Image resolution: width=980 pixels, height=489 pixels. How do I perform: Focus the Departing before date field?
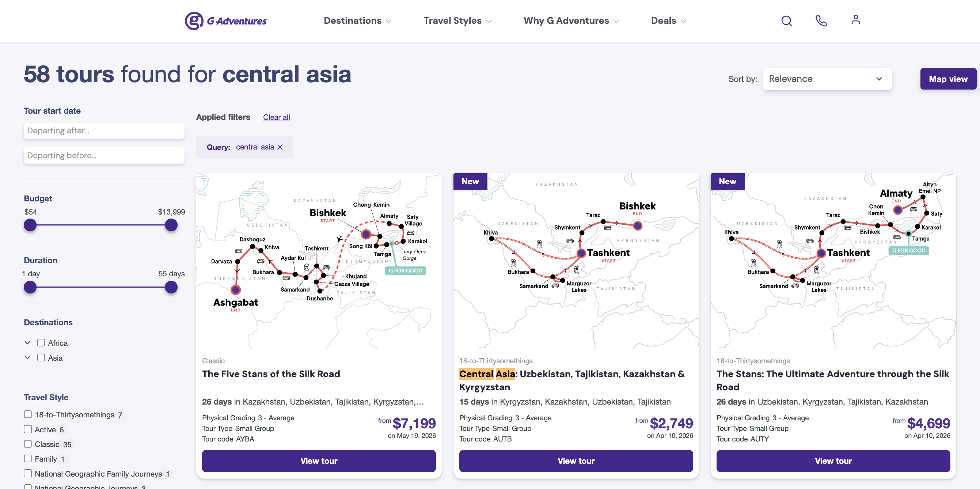click(x=104, y=156)
